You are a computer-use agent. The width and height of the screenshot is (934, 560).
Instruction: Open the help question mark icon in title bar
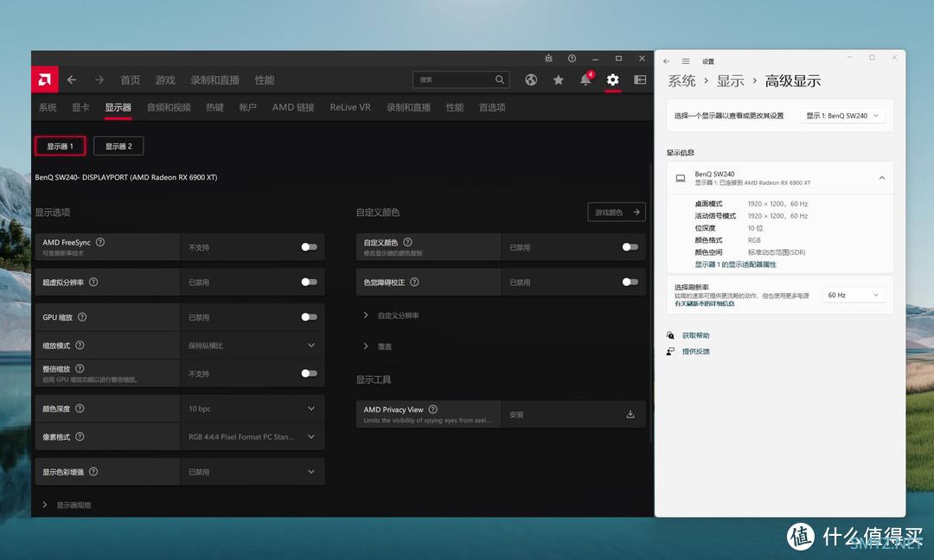click(x=572, y=58)
